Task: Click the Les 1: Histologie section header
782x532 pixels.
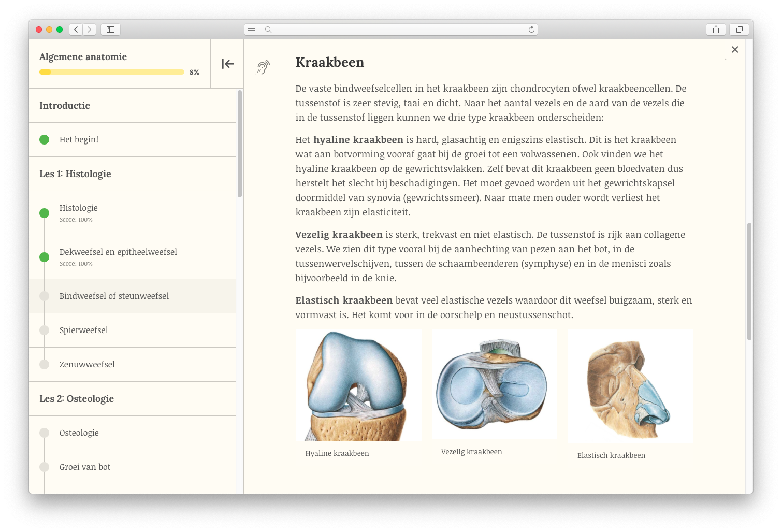Action: point(75,174)
